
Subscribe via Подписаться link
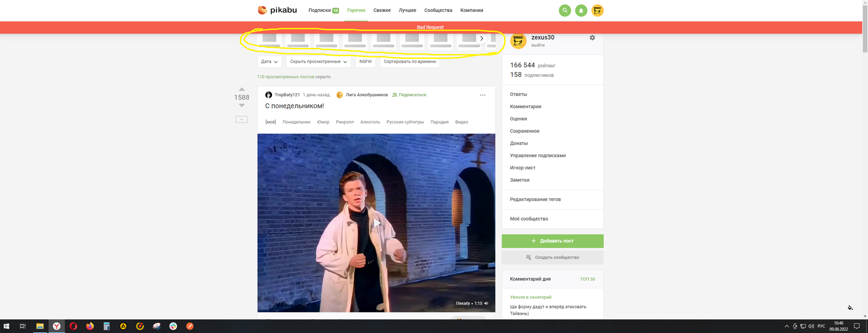tap(409, 95)
